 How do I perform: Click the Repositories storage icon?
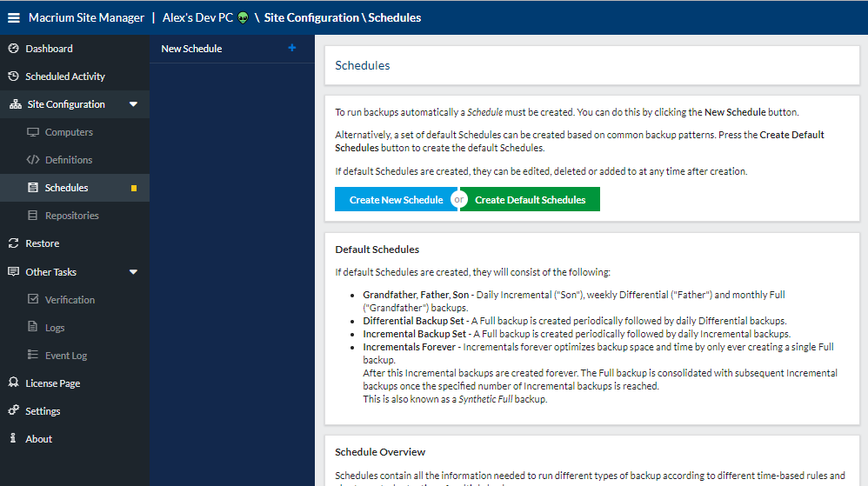pyautogui.click(x=33, y=216)
